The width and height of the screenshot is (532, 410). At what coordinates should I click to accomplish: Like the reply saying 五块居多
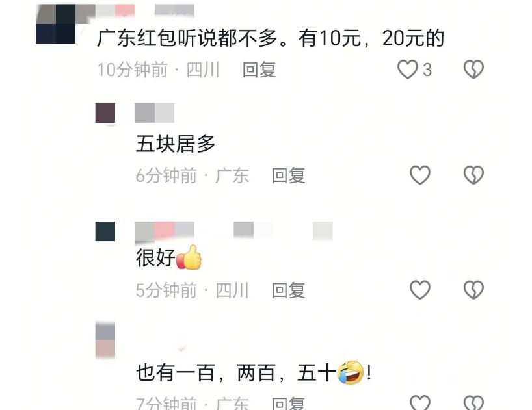point(420,175)
